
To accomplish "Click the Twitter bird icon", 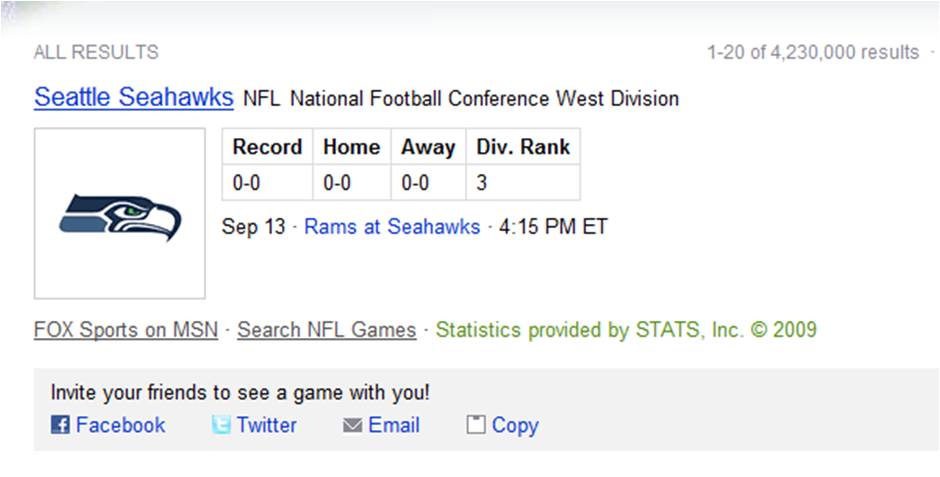I will point(221,425).
